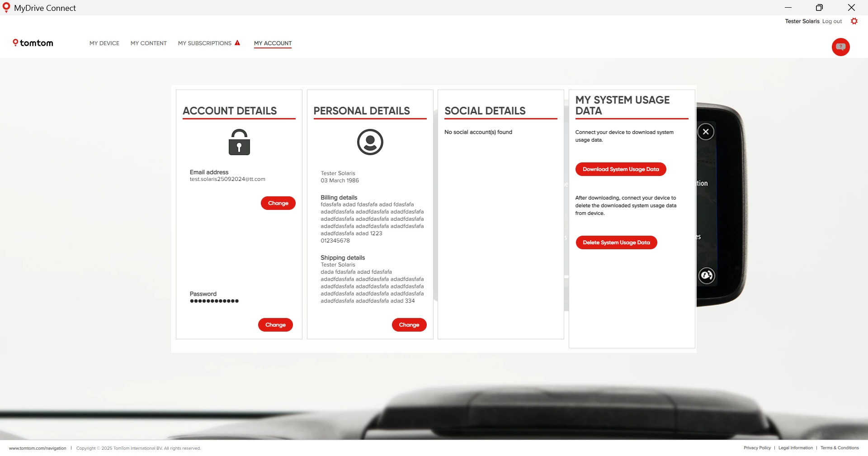Click MyDrive Connect title bar app icon
The image size is (868, 456).
pyautogui.click(x=6, y=8)
